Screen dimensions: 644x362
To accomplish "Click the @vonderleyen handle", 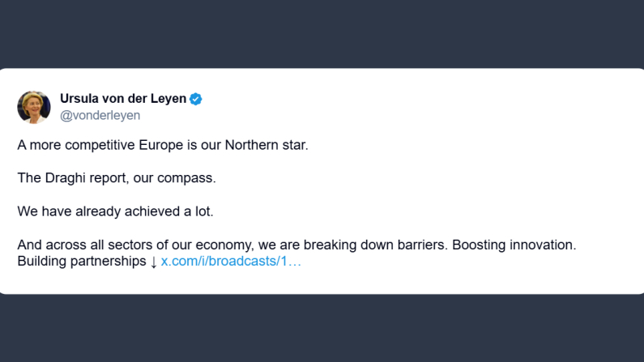I will pos(100,115).
